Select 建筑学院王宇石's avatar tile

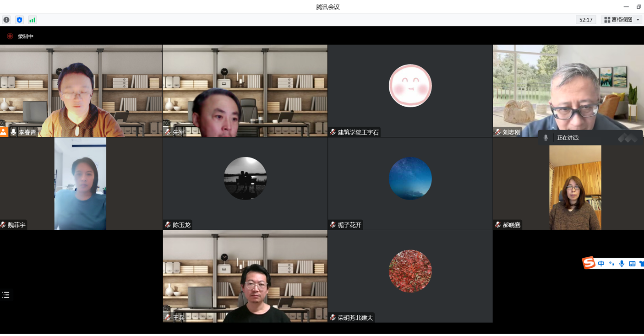click(x=410, y=86)
